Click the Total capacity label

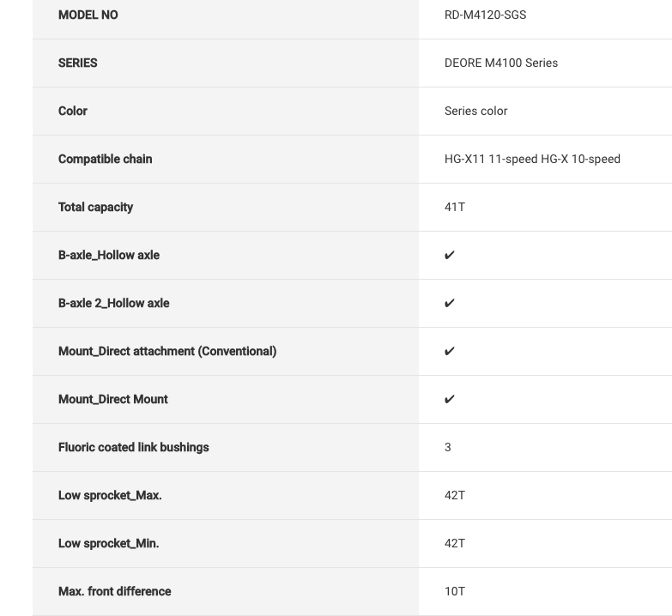(x=95, y=208)
